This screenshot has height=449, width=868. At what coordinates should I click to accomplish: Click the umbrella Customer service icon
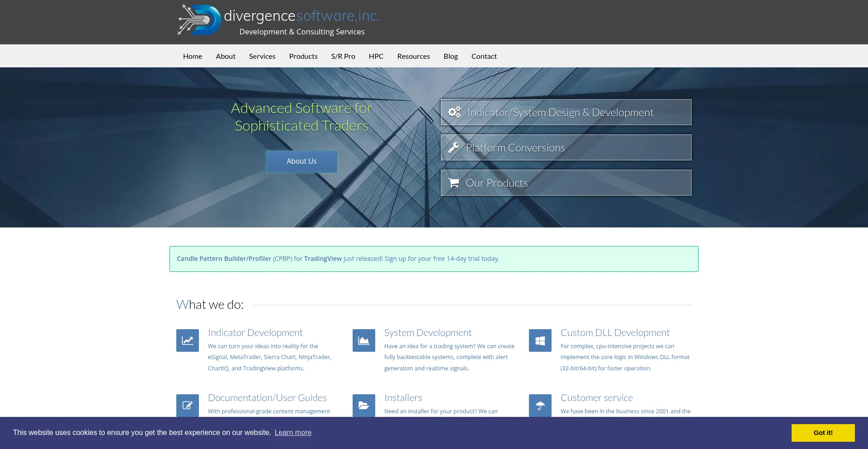tap(540, 405)
